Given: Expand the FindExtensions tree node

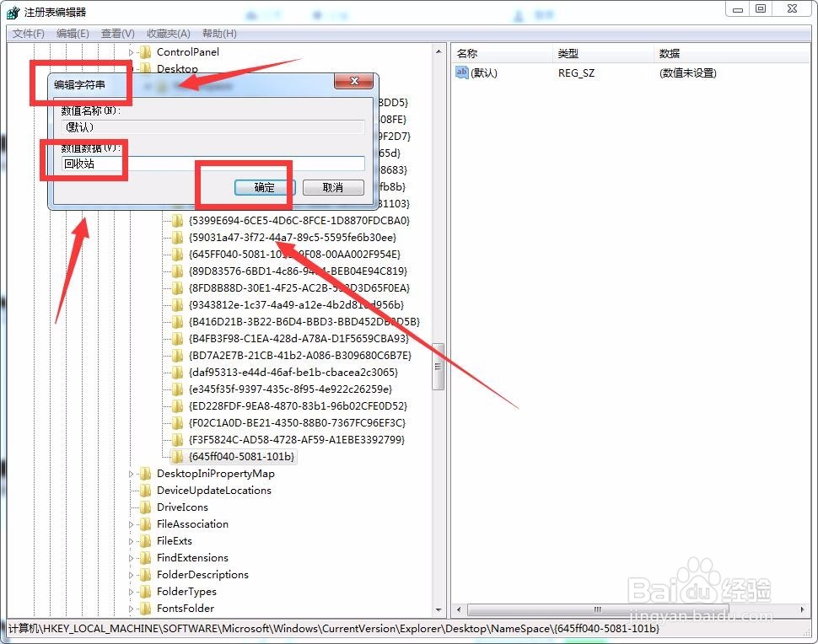Looking at the screenshot, I should [132, 559].
